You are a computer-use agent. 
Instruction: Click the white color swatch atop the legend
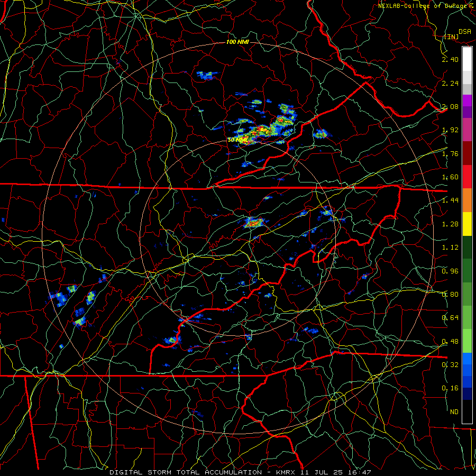467,59
